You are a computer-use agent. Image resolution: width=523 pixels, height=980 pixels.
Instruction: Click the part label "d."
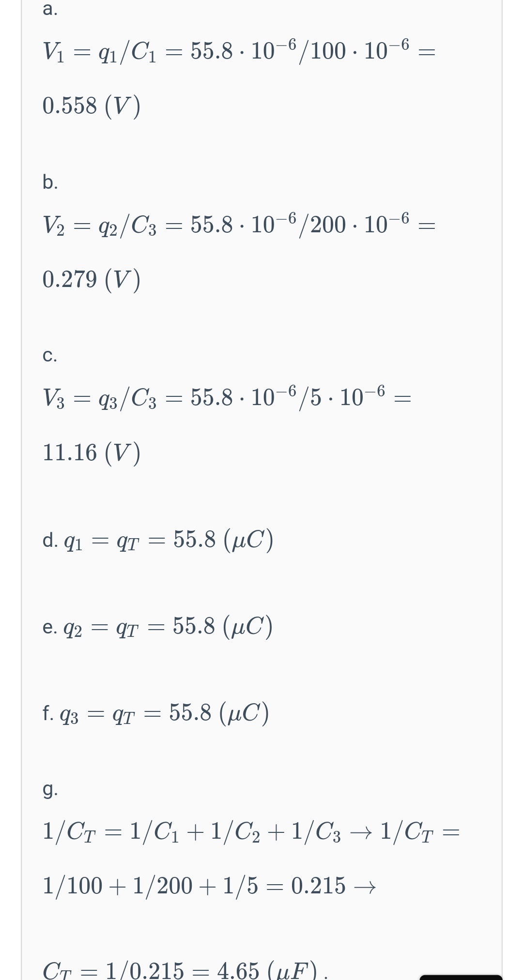pos(50,540)
